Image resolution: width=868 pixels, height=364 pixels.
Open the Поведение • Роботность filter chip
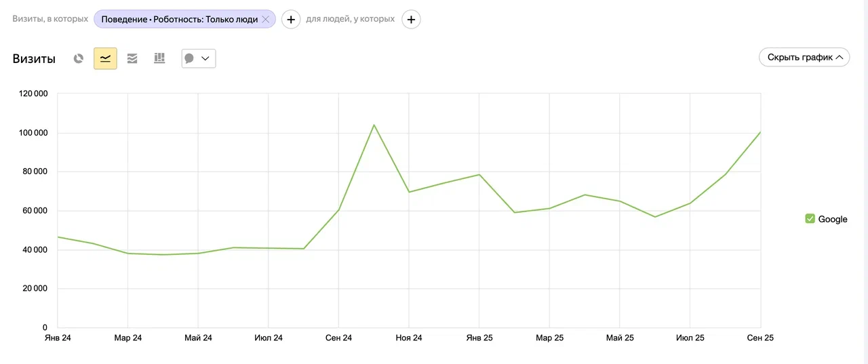[179, 20]
